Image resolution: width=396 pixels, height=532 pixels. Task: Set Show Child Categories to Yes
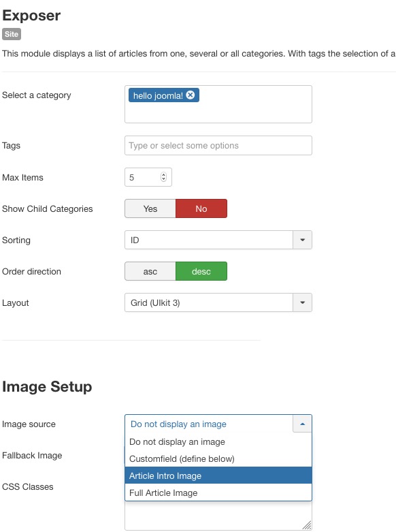[x=150, y=208]
